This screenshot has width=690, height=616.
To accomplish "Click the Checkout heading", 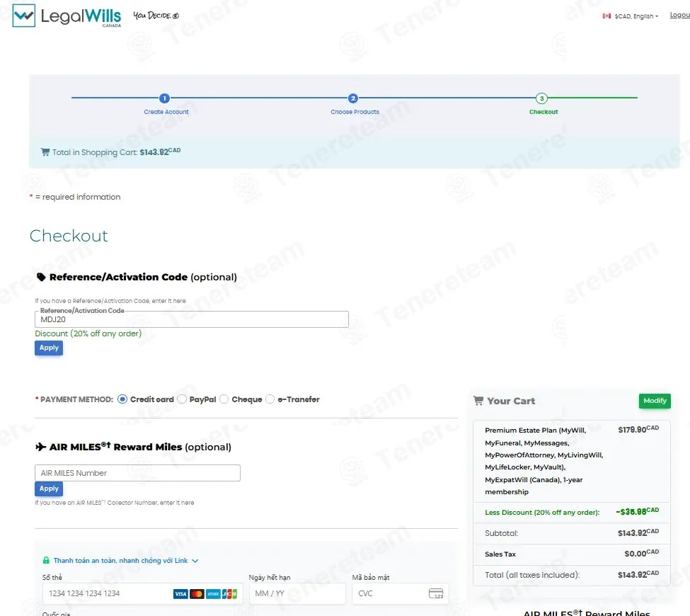I will (69, 236).
